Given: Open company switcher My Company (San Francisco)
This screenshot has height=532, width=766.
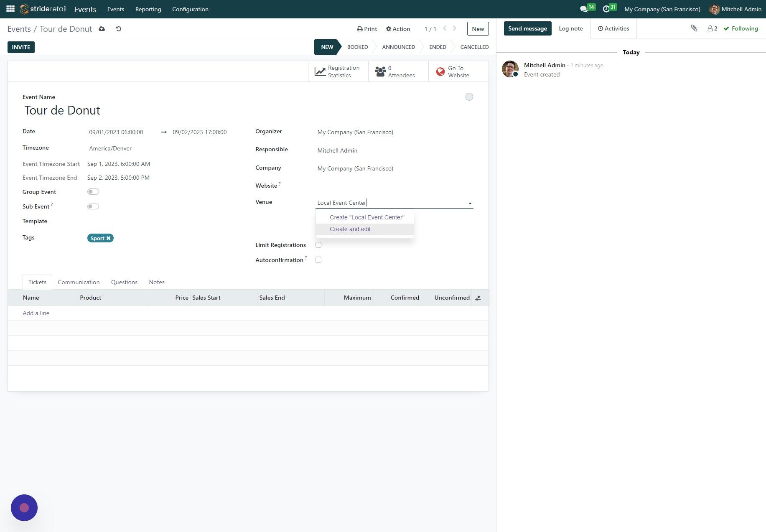Looking at the screenshot, I should pyautogui.click(x=662, y=9).
